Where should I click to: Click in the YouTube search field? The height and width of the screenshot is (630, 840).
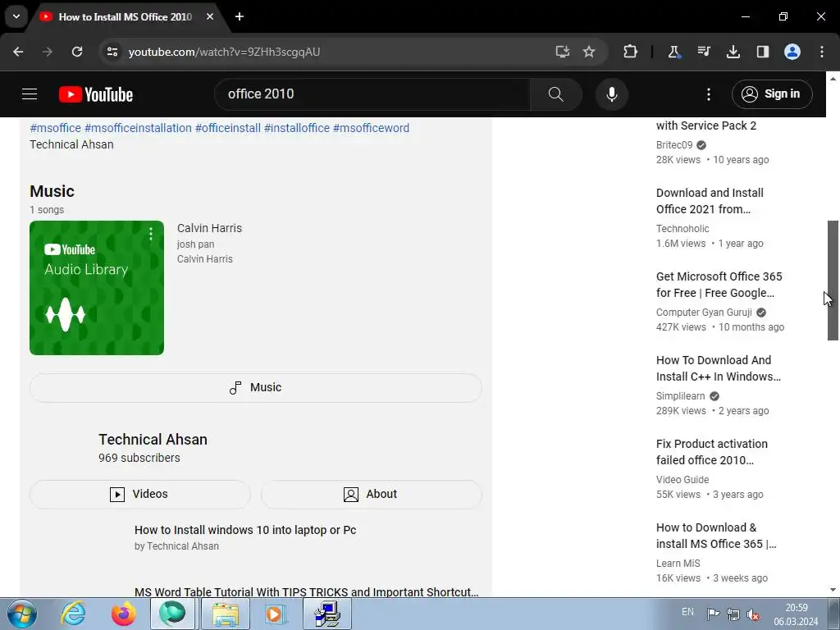click(x=372, y=94)
